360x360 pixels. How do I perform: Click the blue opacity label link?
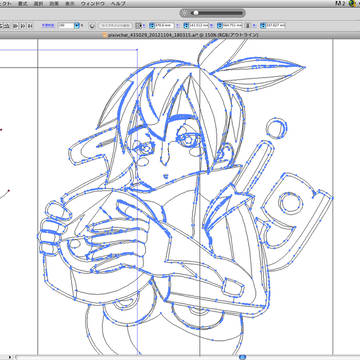pos(48,25)
